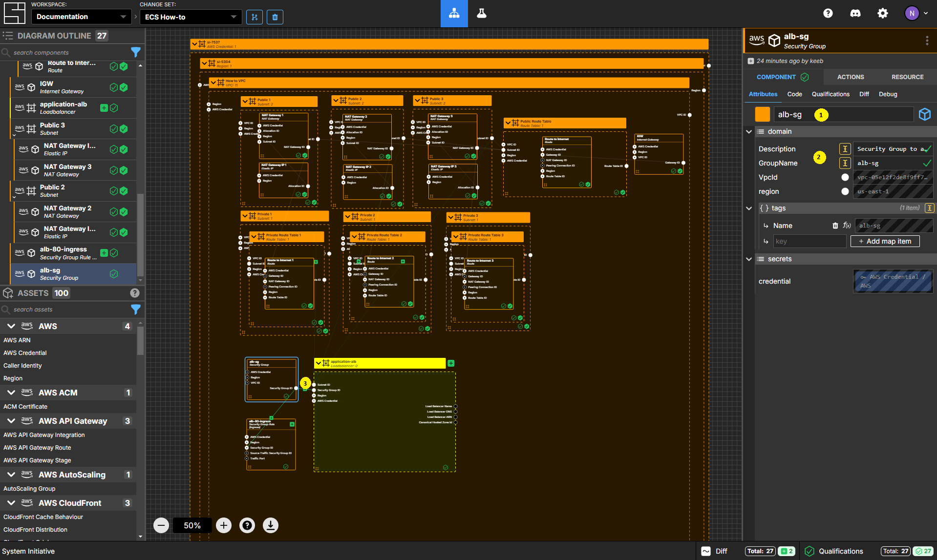The image size is (937, 560).
Task: Click the GroupName field text-cursor icon
Action: (845, 163)
